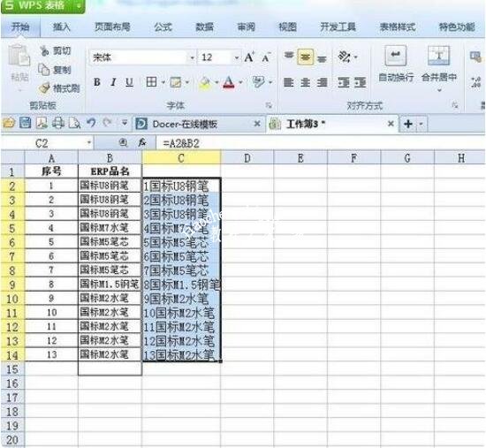Switch to the 页面布局 (Page Layout) tab
Screen dimensions: 486x448
[x=112, y=27]
